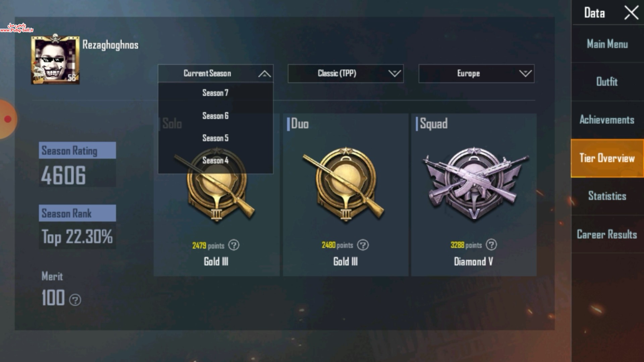This screenshot has width=644, height=362.
Task: Open the Main Menu tab
Action: 607,44
